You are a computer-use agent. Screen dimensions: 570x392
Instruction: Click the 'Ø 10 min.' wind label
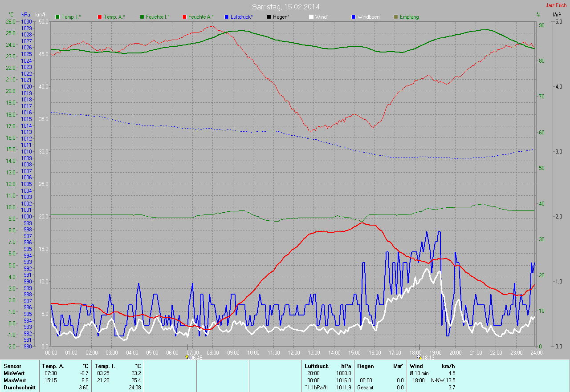pyautogui.click(x=420, y=373)
